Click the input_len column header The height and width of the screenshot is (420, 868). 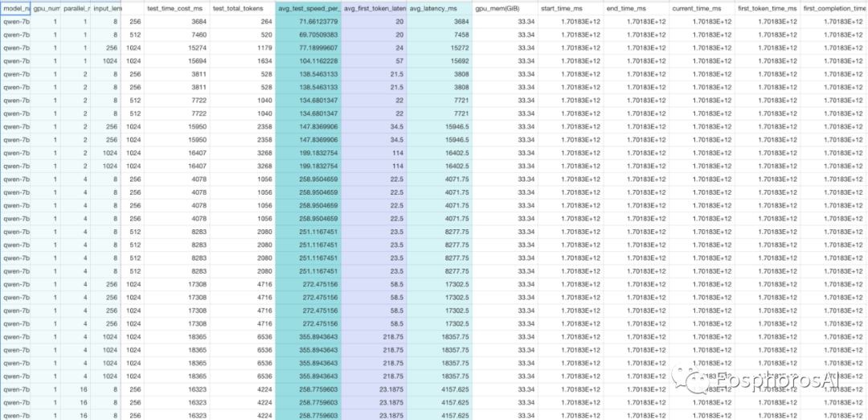coord(105,8)
